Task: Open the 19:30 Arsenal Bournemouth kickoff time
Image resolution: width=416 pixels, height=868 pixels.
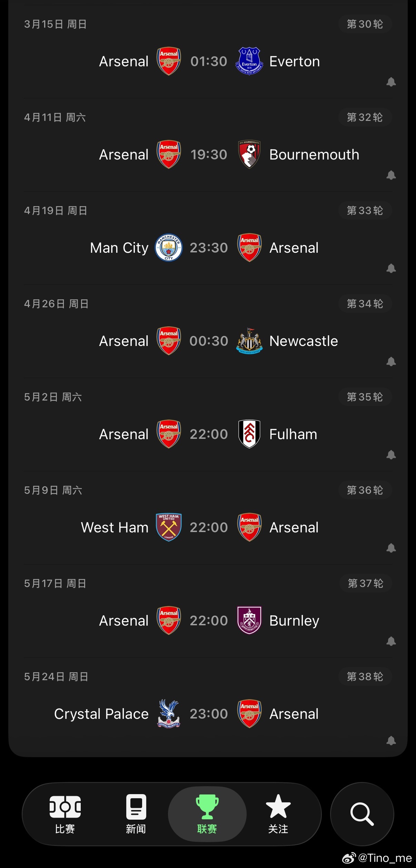Action: (x=209, y=155)
